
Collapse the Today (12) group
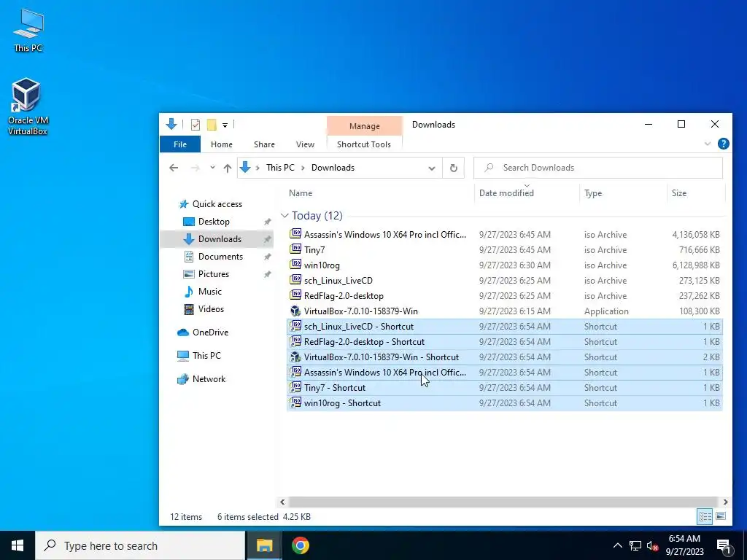point(285,216)
